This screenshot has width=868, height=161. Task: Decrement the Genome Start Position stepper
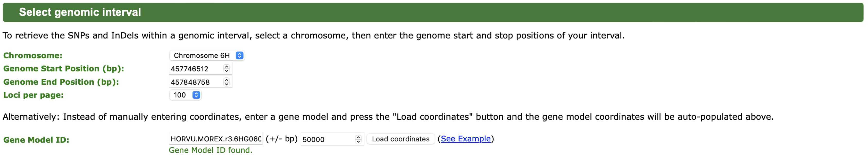tap(227, 71)
